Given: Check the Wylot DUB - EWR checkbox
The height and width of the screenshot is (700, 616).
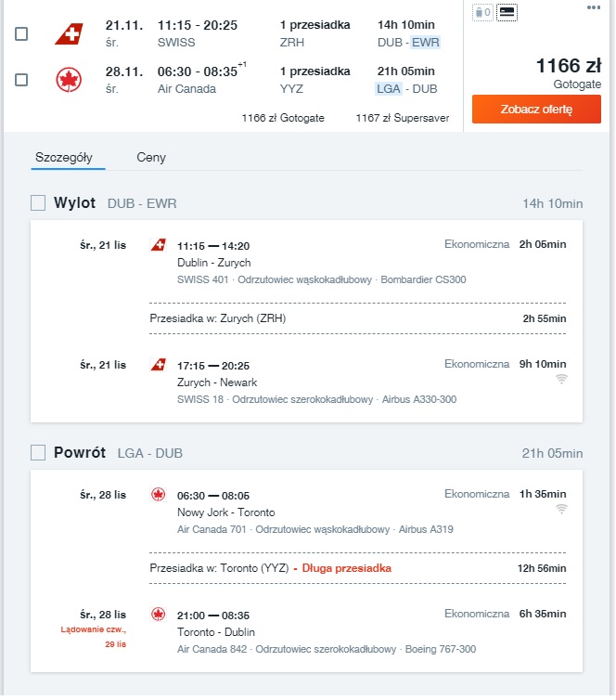Looking at the screenshot, I should click(38, 203).
